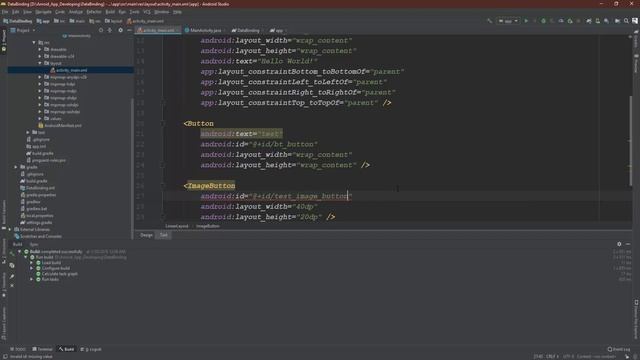Open the Edit menu

click(16, 12)
